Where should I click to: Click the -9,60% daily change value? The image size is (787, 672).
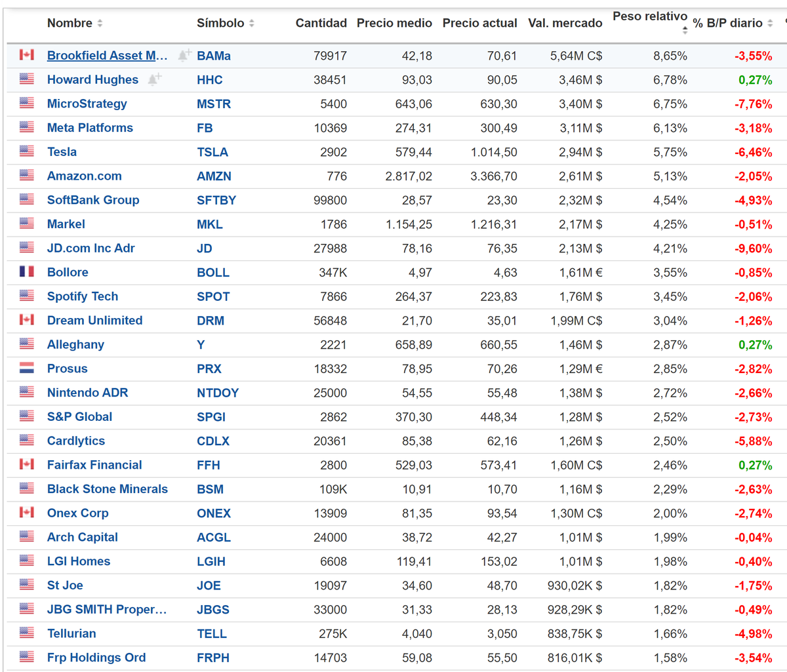coord(753,248)
